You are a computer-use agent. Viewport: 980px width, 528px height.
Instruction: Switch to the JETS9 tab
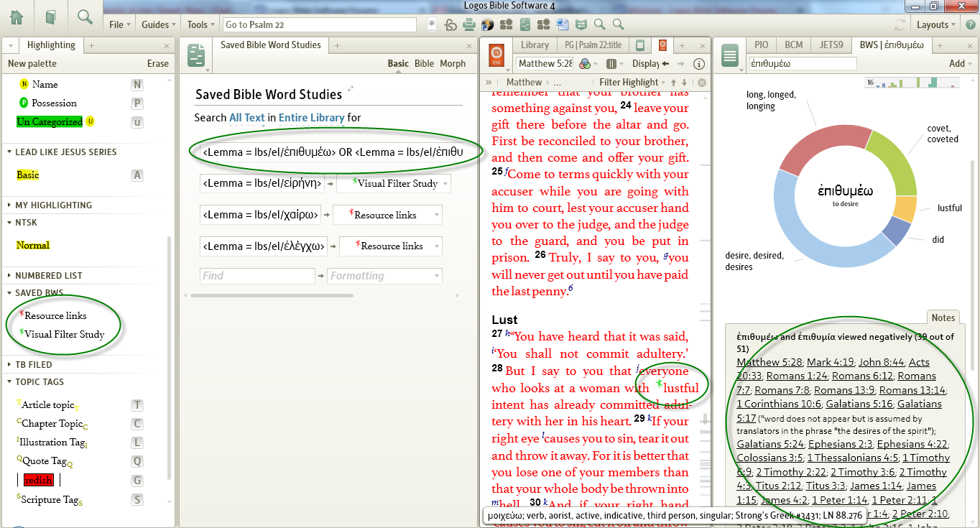[831, 45]
